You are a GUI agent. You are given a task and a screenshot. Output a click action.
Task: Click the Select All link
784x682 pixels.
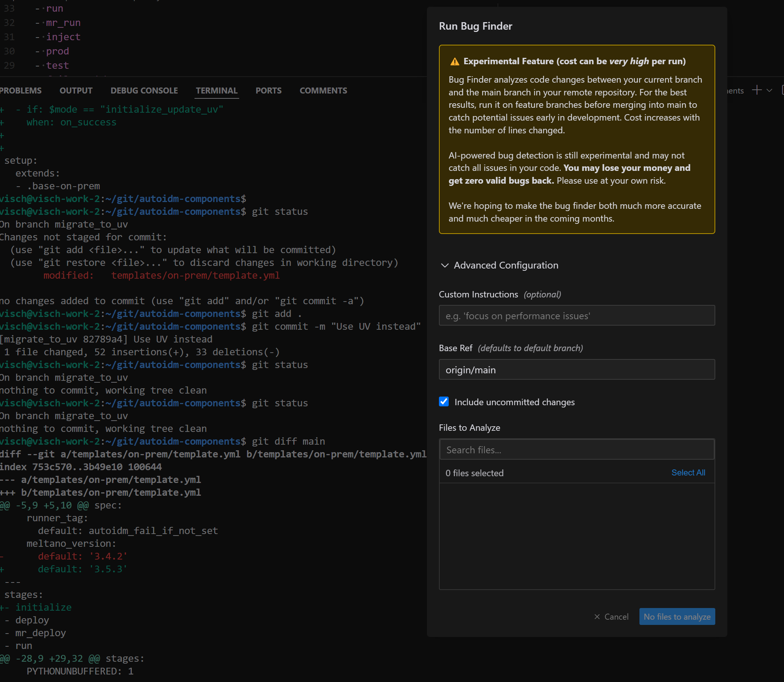tap(688, 473)
